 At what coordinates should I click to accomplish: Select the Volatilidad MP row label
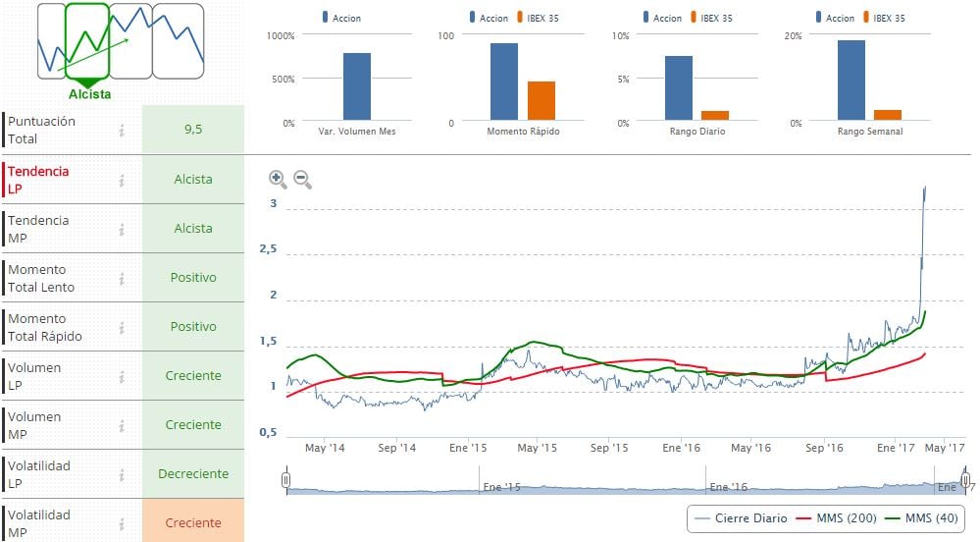pyautogui.click(x=39, y=524)
